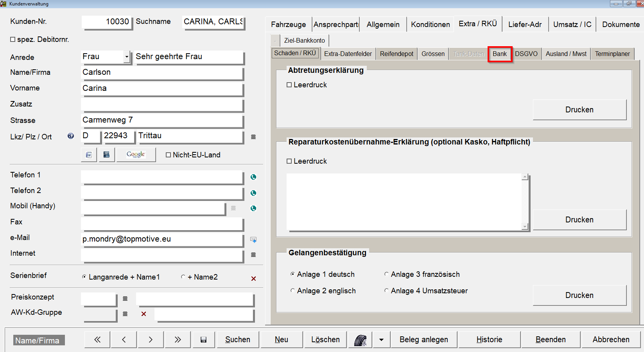
Task: Switch to the Fahrzeuge tab
Action: pos(289,24)
